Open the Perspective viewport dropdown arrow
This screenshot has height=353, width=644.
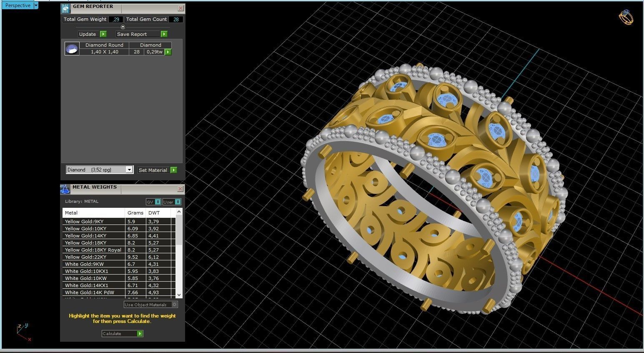click(x=36, y=5)
